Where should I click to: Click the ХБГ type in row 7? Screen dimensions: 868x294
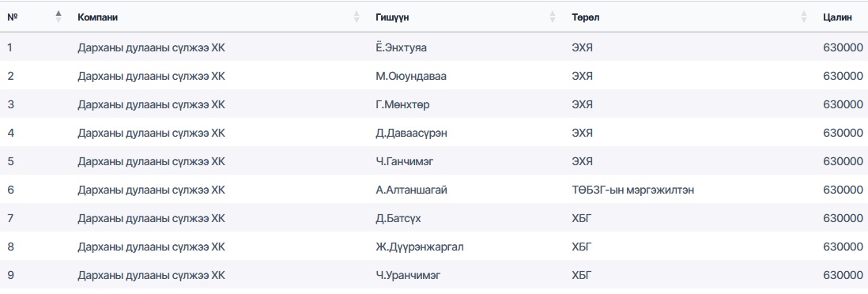[582, 219]
